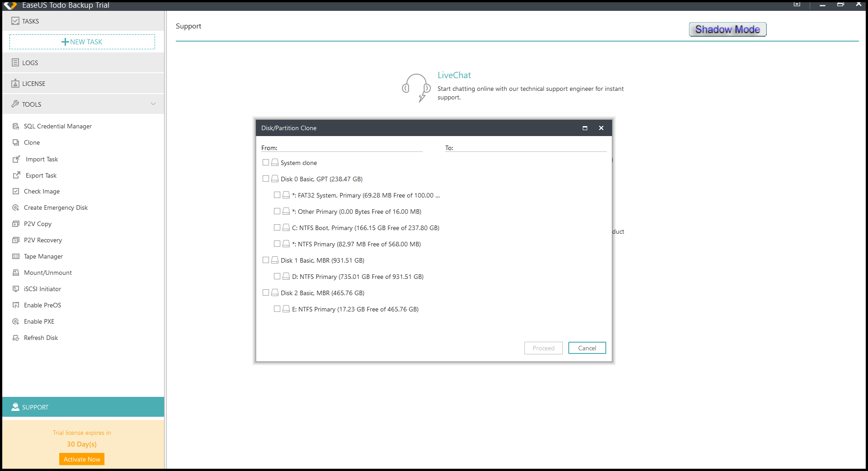The image size is (868, 471).
Task: Click the Disk 2 drive icon
Action: pyautogui.click(x=275, y=292)
